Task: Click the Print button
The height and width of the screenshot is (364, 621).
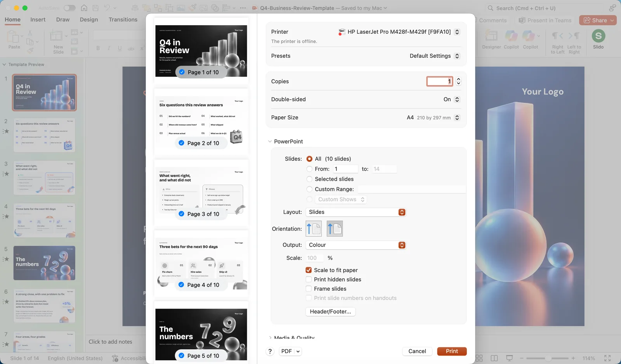Action: [x=452, y=351]
